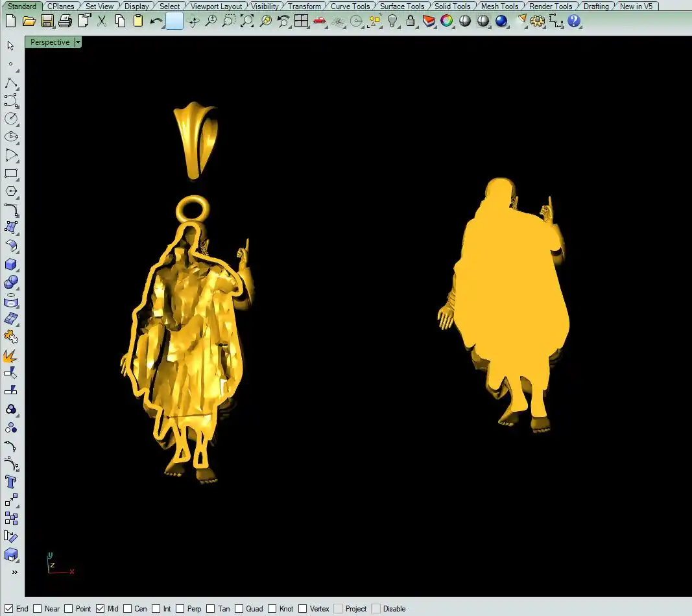Open the four-viewport layout icon
692x616 pixels.
(x=301, y=21)
